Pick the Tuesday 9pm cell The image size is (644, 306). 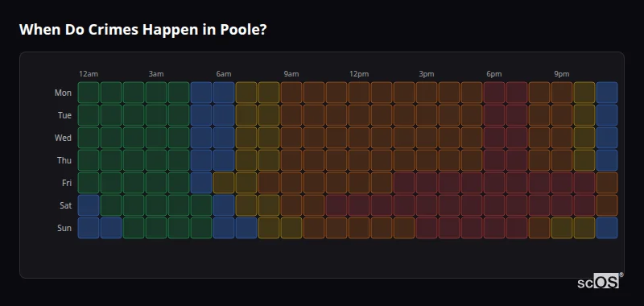point(561,115)
